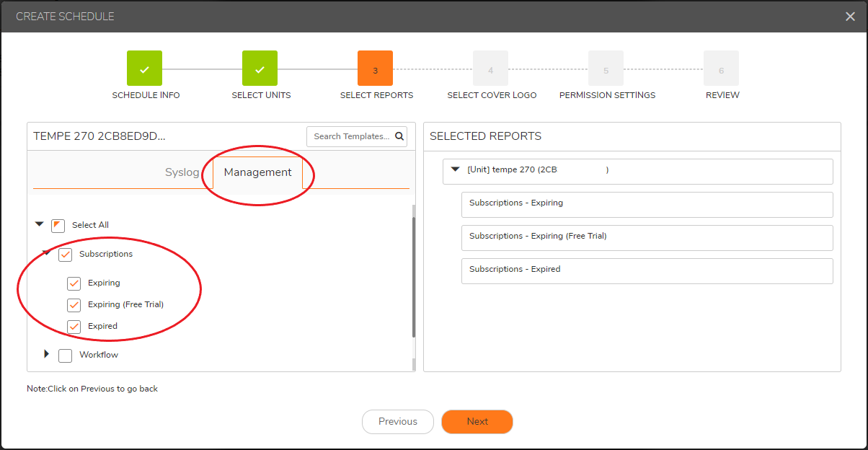
Task: Collapse the [Unit] tempe 270 group
Action: coord(455,169)
